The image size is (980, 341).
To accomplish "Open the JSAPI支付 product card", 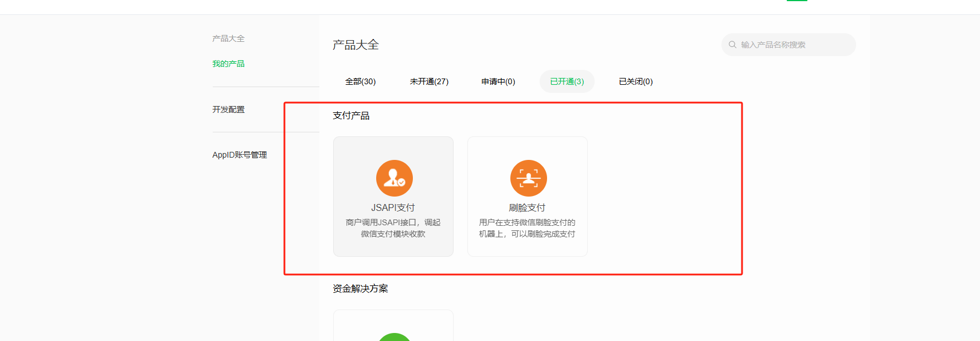I will pyautogui.click(x=393, y=197).
